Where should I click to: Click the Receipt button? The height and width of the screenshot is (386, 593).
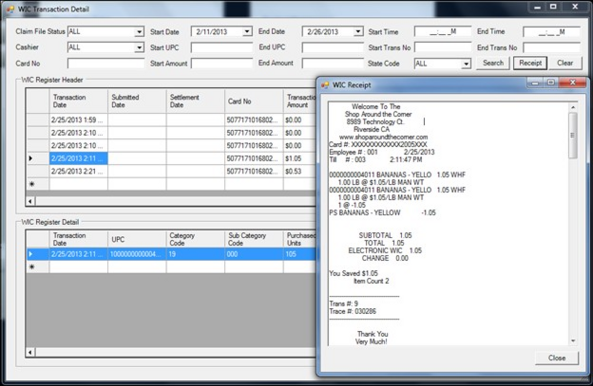[x=530, y=63]
